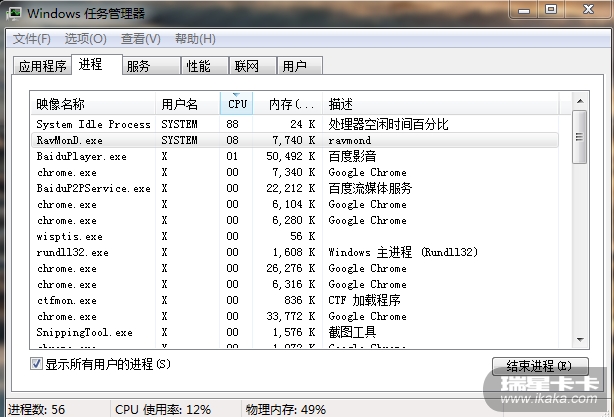614x417 pixels.
Task: Click the process list scrollbar thumb
Action: point(580,137)
